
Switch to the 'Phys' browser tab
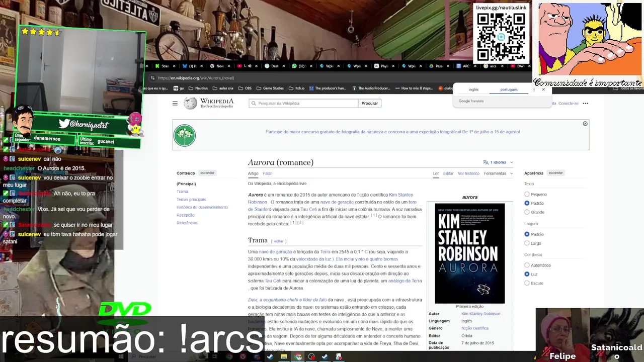384,66
